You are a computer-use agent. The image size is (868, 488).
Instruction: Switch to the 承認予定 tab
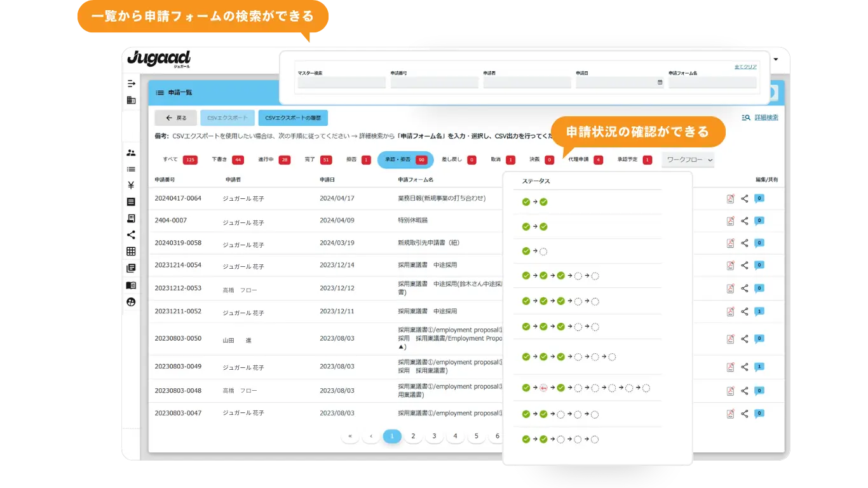[634, 159]
